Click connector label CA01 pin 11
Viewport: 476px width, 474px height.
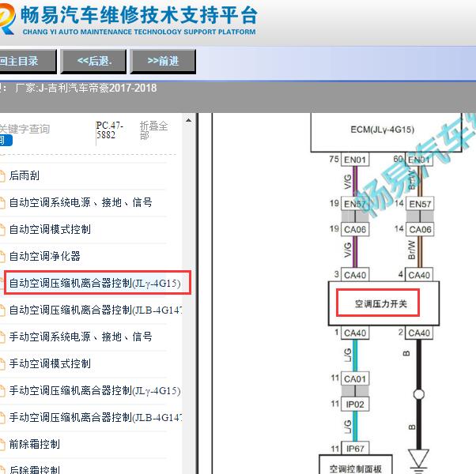(x=355, y=378)
